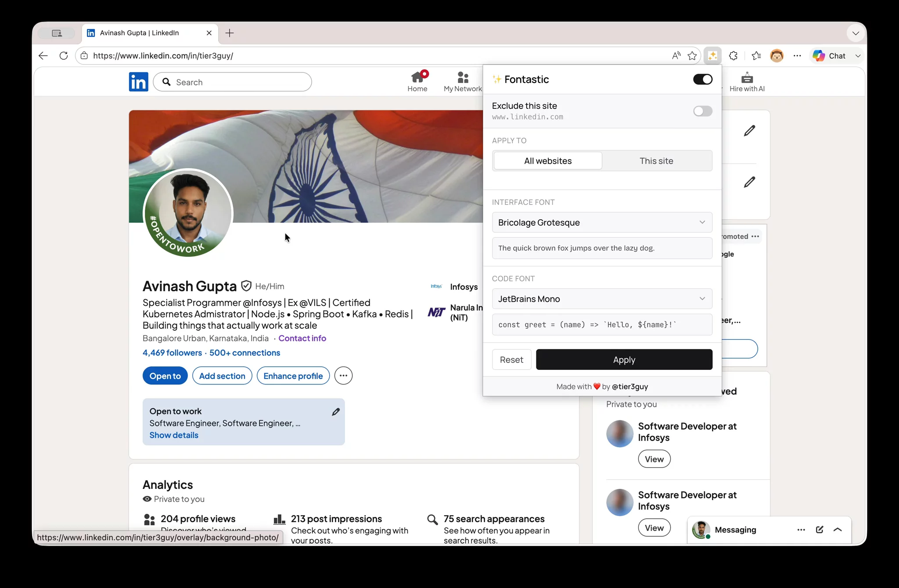The height and width of the screenshot is (588, 899).
Task: Open the Interface Font dropdown Bricolage Grotesque
Action: pos(602,222)
